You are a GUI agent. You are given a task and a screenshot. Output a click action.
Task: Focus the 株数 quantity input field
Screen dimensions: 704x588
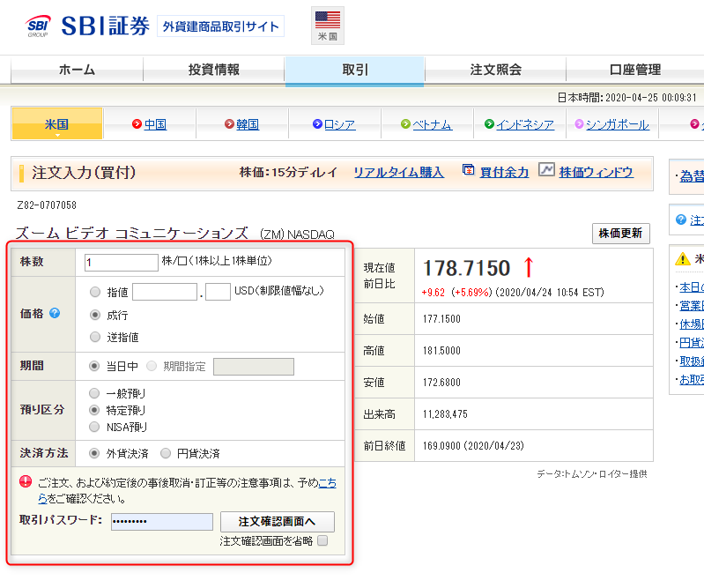pyautogui.click(x=122, y=263)
